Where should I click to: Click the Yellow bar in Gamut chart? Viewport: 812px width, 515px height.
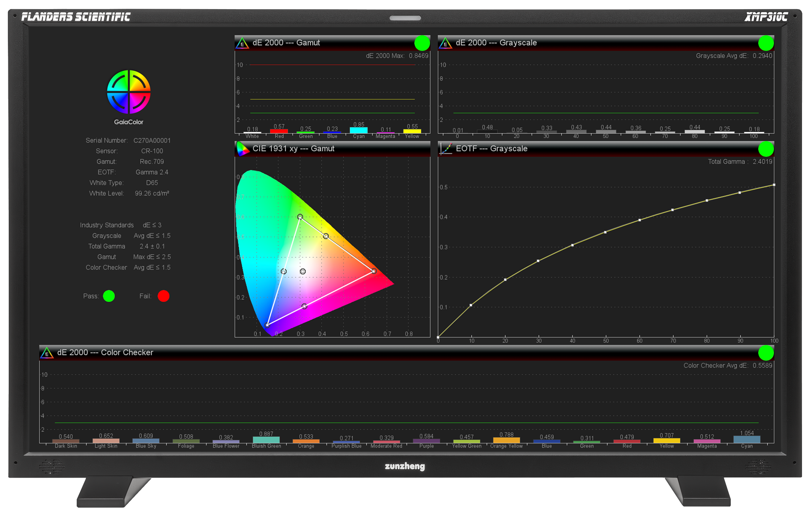tap(412, 131)
